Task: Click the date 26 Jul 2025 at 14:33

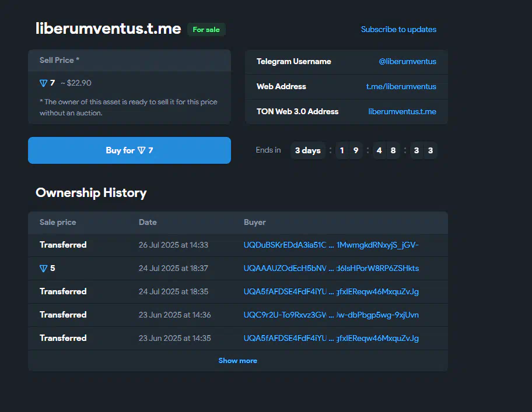Action: tap(173, 245)
